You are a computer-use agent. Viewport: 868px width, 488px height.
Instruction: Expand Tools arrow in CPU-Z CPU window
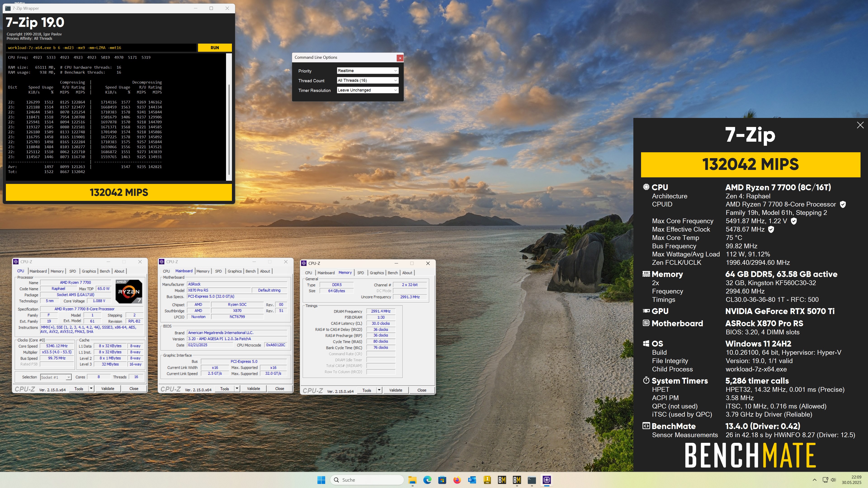click(91, 389)
